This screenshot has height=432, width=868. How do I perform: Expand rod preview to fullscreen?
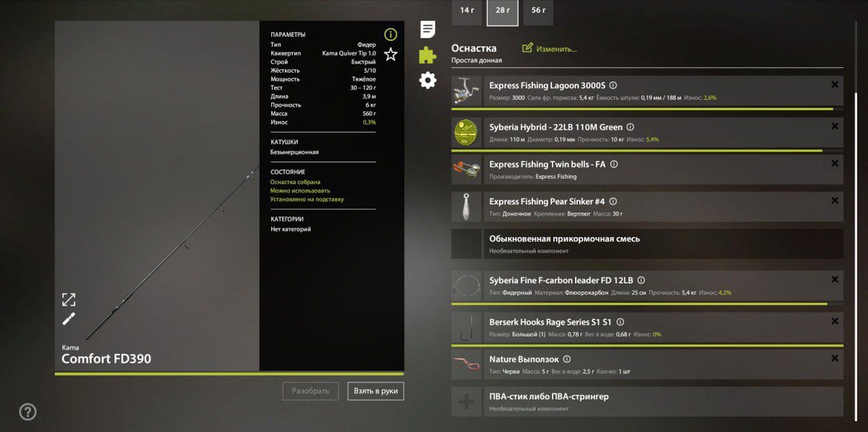[x=69, y=300]
